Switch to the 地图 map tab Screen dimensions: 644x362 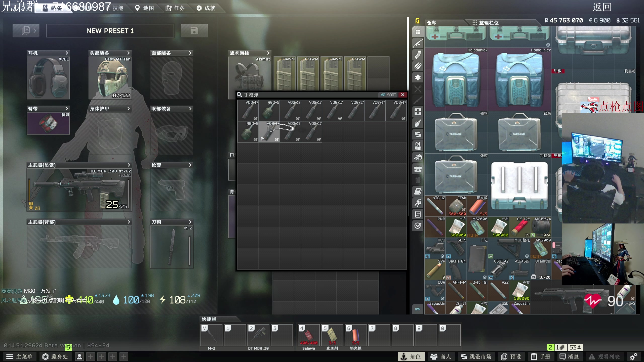[x=145, y=8]
